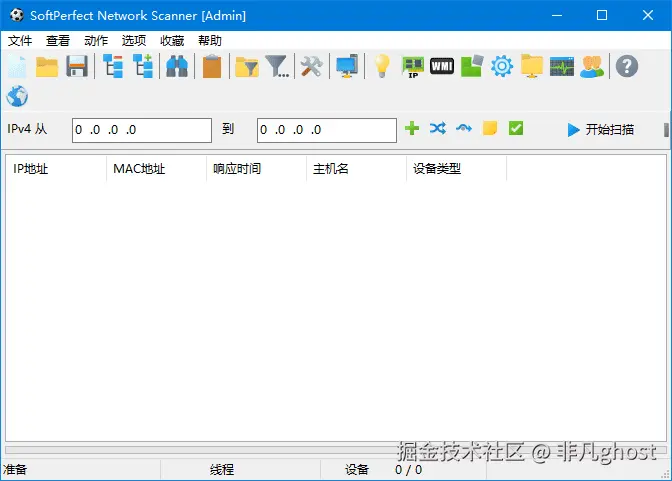The height and width of the screenshot is (481, 672).
Task: Click the 设备 0 / 0 status entry
Action: [x=383, y=470]
